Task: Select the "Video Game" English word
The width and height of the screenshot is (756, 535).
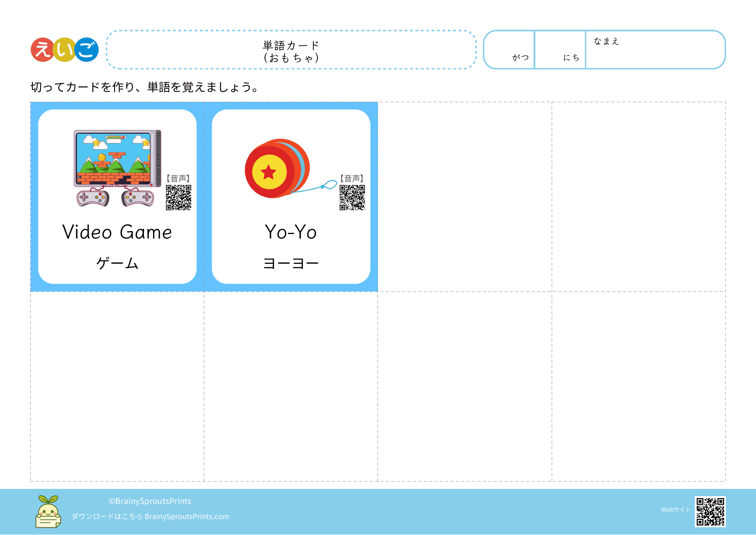Action: click(117, 232)
